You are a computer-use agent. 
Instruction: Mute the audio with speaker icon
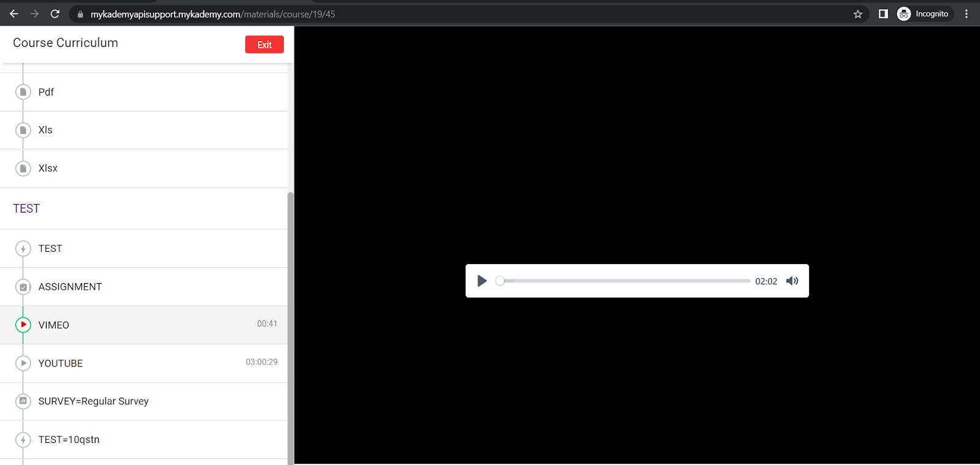point(792,281)
